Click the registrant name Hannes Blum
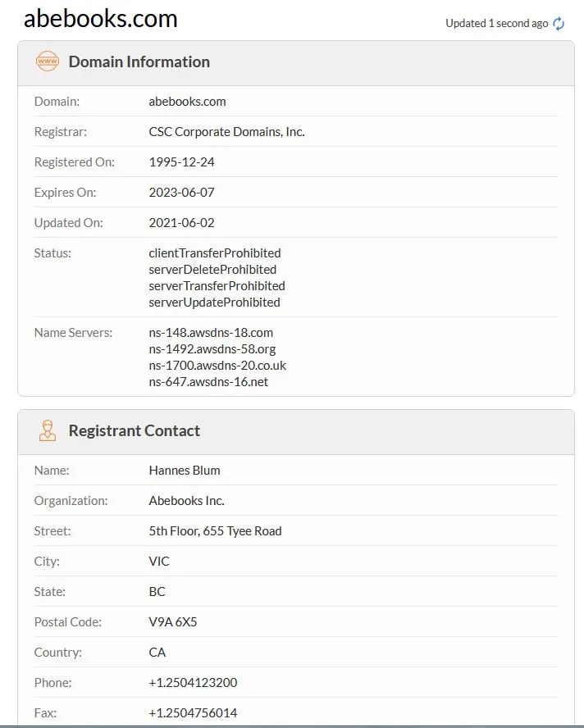Viewport: 584px width, 728px height. 185,471
